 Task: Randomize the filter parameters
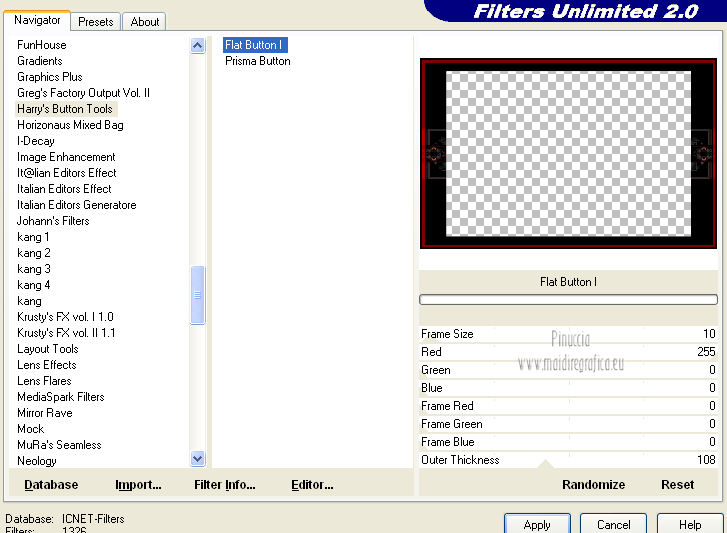point(593,485)
